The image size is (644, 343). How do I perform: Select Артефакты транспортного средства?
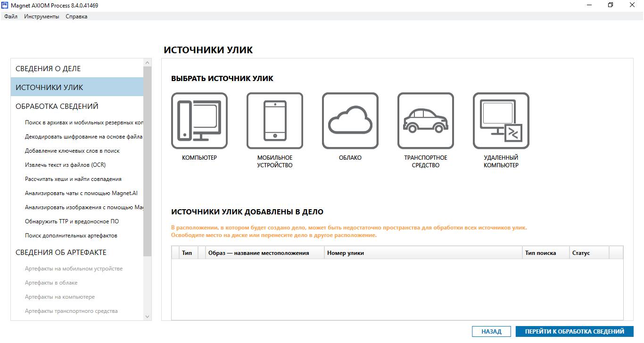(71, 311)
